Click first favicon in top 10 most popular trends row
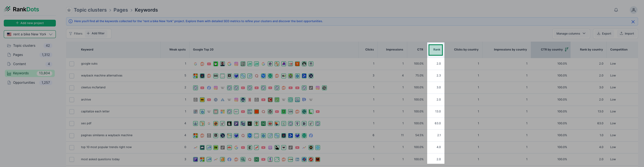This screenshot has height=167, width=644. (196, 148)
